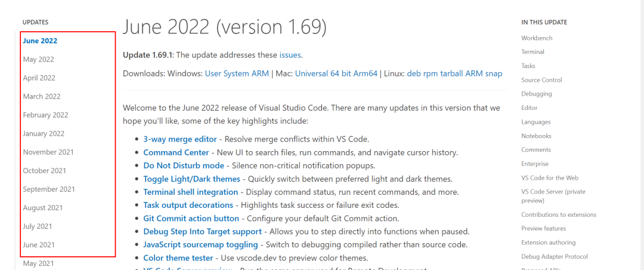
Task: Open the Do Not Disturb mode highlight
Action: click(184, 165)
